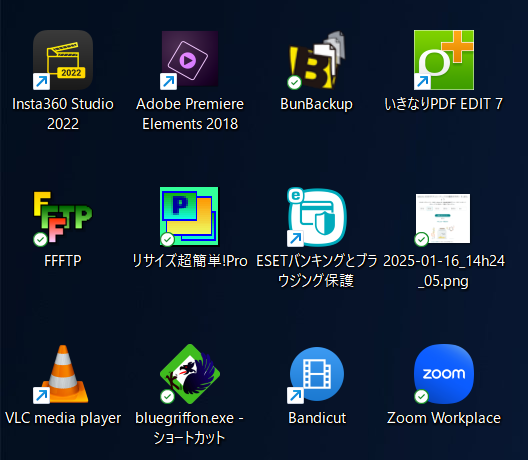Click the VLC media player cone icon
The image size is (528, 460).
coord(63,374)
